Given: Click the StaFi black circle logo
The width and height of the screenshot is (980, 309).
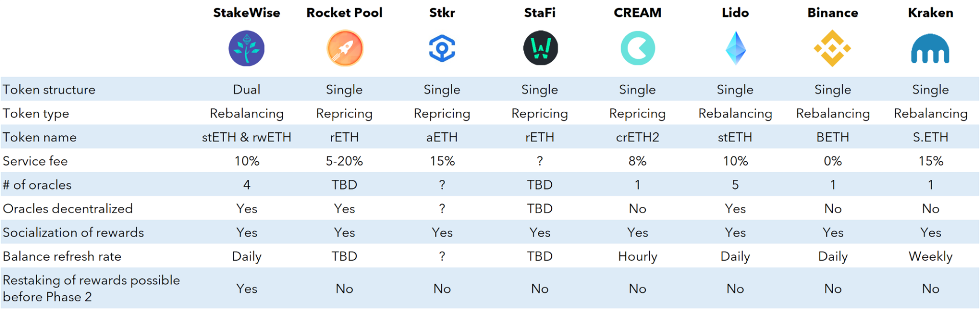Looking at the screenshot, I should click(540, 49).
